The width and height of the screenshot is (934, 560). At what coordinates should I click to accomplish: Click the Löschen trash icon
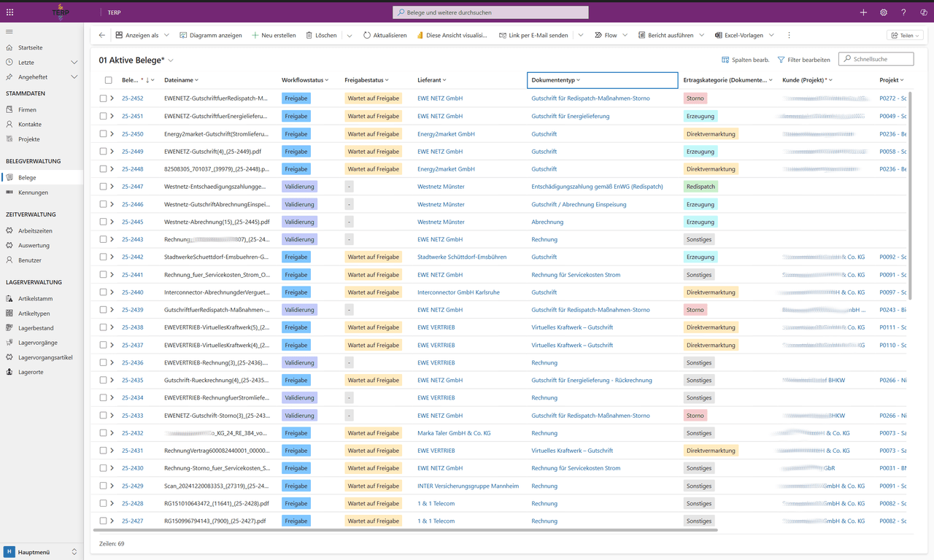309,35
